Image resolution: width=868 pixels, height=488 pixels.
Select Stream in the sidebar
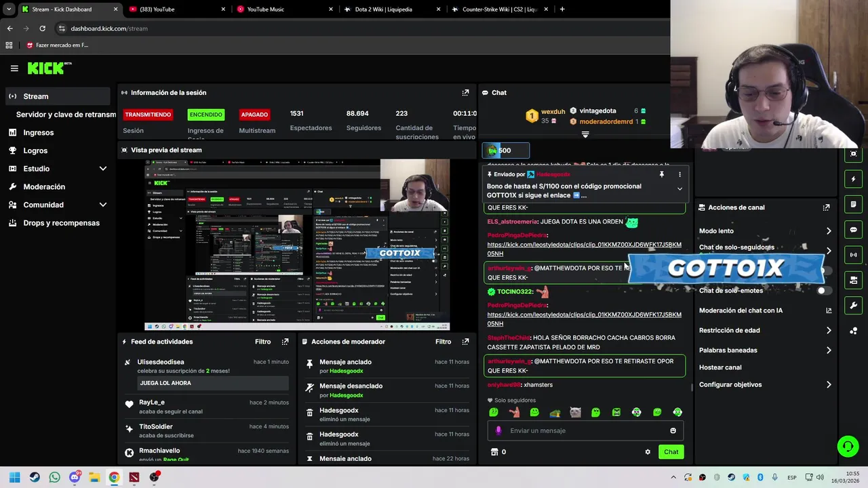click(58, 96)
